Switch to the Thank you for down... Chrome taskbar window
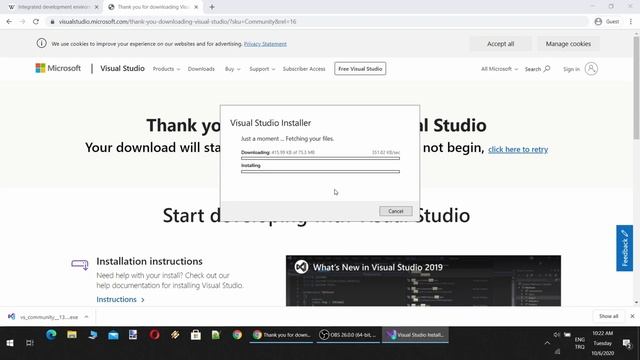Viewport: 640px width, 360px height. (x=282, y=335)
